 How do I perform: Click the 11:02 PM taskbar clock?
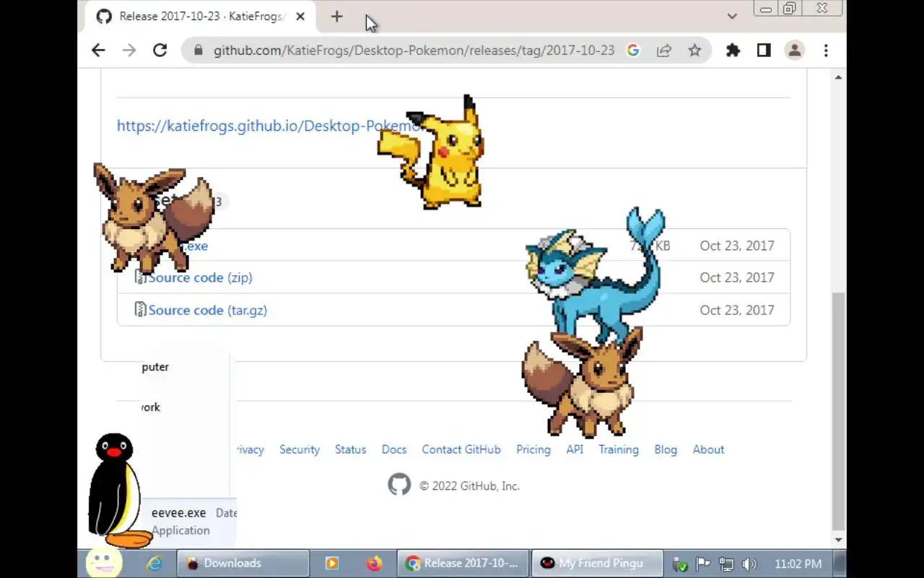point(798,564)
